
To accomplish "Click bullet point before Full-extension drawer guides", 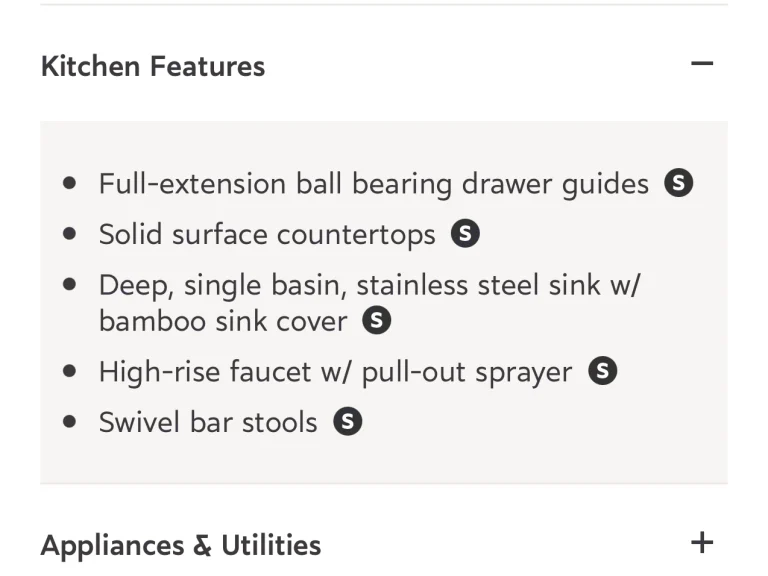I will (70, 183).
